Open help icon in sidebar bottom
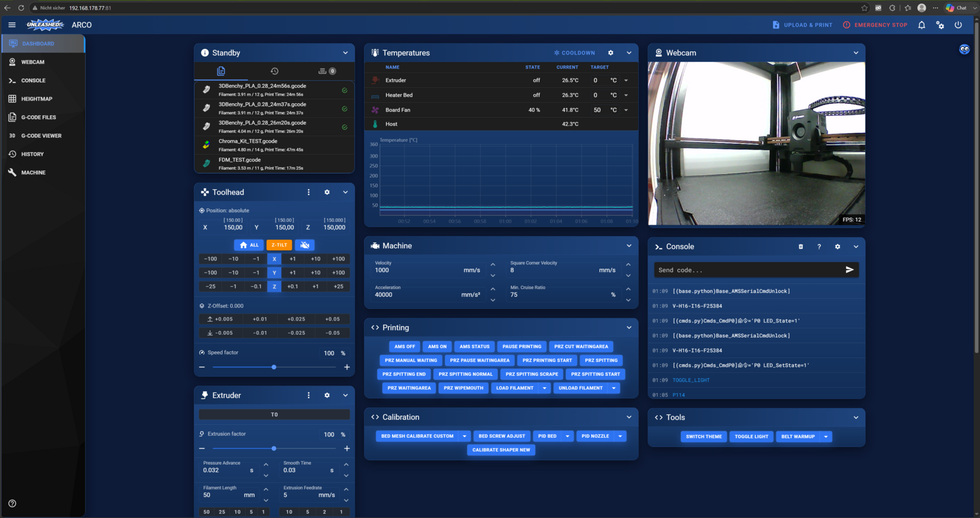Image resolution: width=980 pixels, height=518 pixels. 12,503
